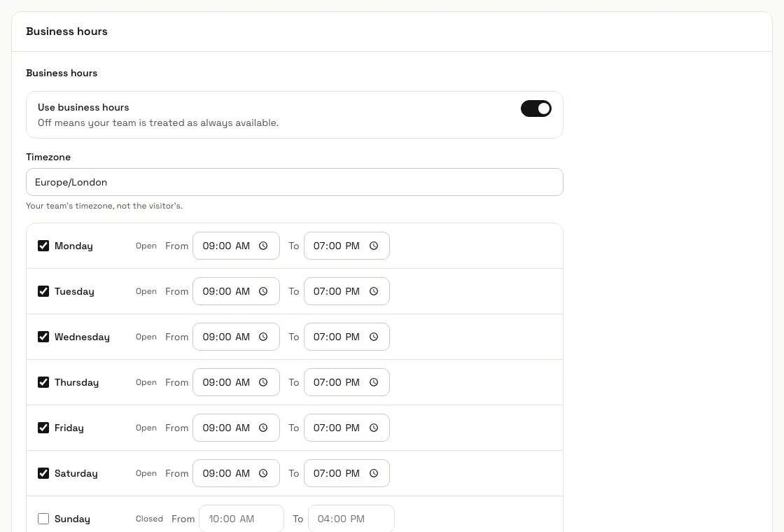Uncheck the Monday checkbox
784x532 pixels.
(43, 246)
